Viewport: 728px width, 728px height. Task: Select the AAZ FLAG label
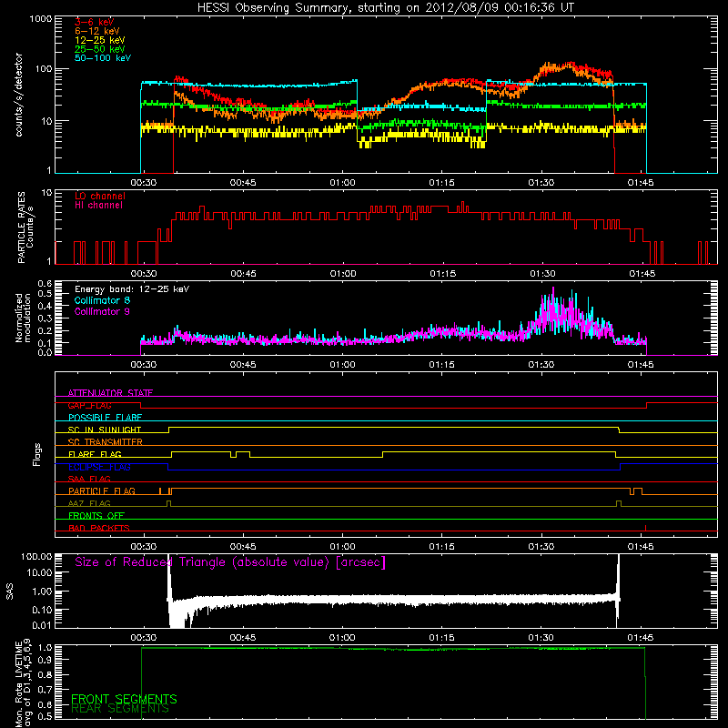tap(89, 503)
